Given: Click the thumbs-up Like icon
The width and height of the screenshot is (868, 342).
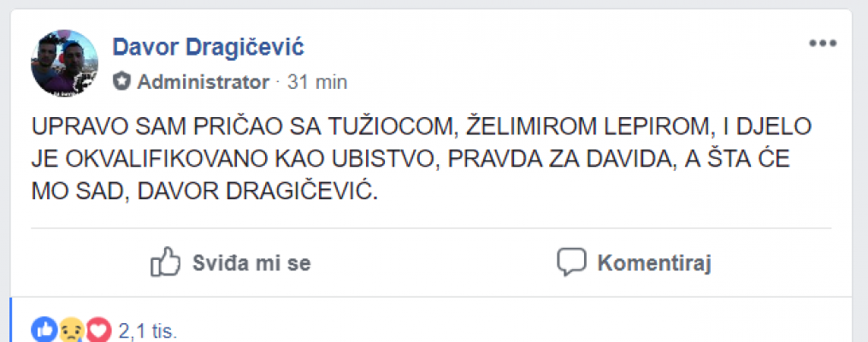Looking at the screenshot, I should point(165,262).
